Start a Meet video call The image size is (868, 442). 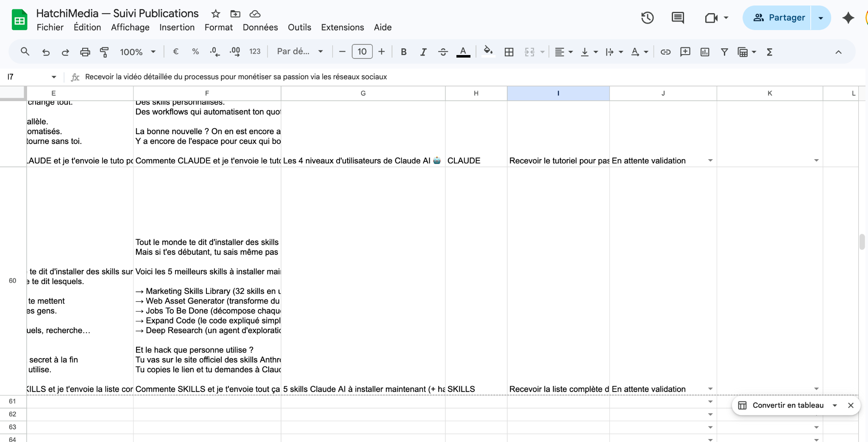711,17
